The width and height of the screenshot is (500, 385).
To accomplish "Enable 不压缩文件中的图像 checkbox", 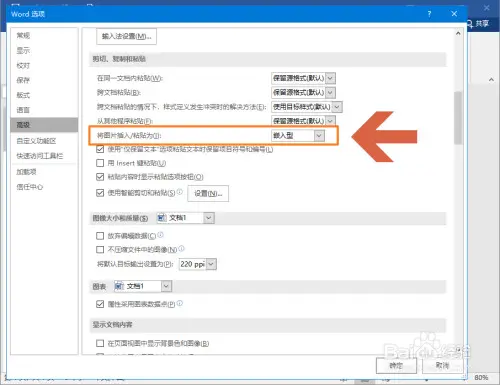I will (x=100, y=249).
